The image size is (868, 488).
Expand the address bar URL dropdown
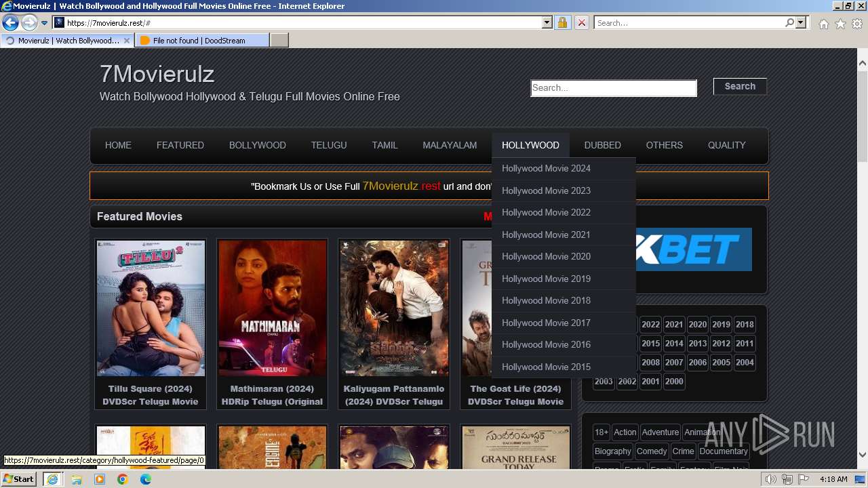coord(547,22)
